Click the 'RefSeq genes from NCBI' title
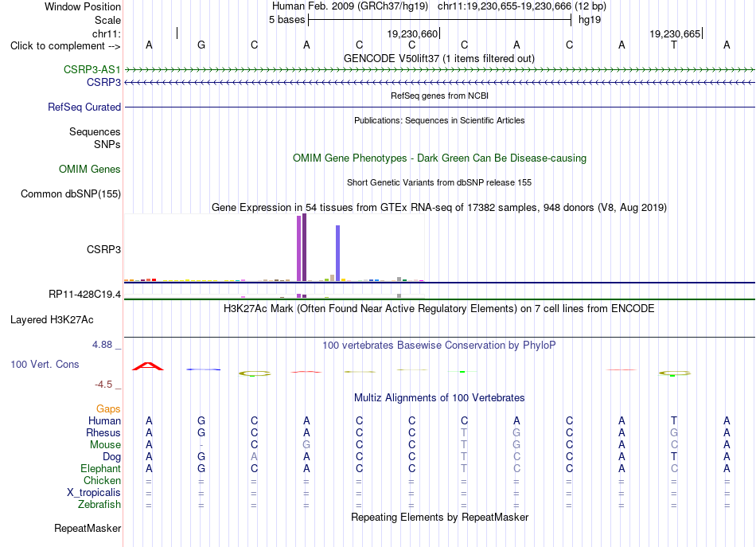This screenshot has height=547, width=756. pyautogui.click(x=439, y=96)
